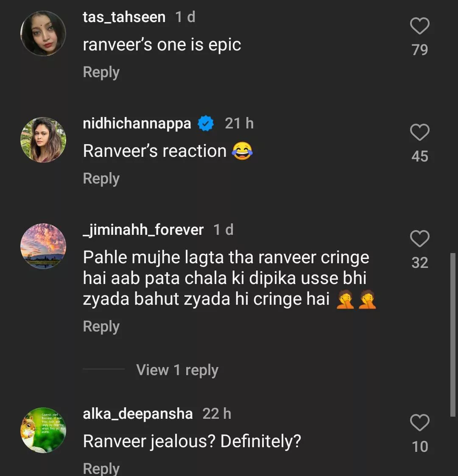Visit the nidhichannappa username link
The width and height of the screenshot is (458, 476).
pyautogui.click(x=137, y=124)
